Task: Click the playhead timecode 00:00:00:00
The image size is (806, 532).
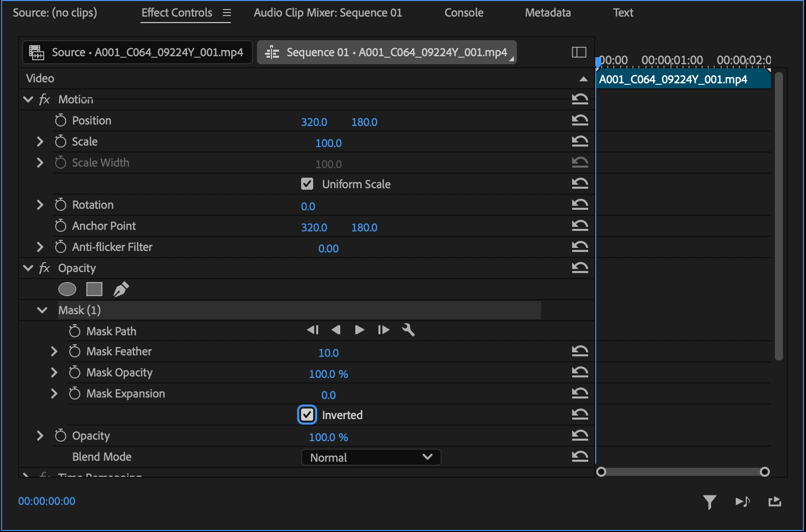Action: point(47,501)
